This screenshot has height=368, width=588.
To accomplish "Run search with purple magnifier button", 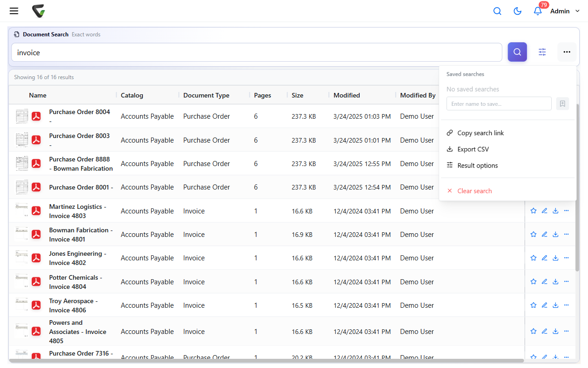I will coord(517,52).
